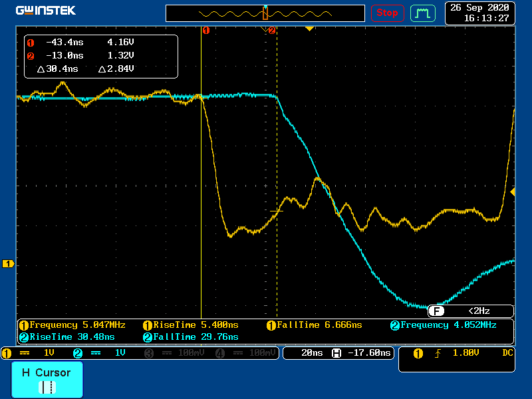The image size is (532, 399).
Task: Enable channel 3 at 100mV
Action: [x=173, y=353]
